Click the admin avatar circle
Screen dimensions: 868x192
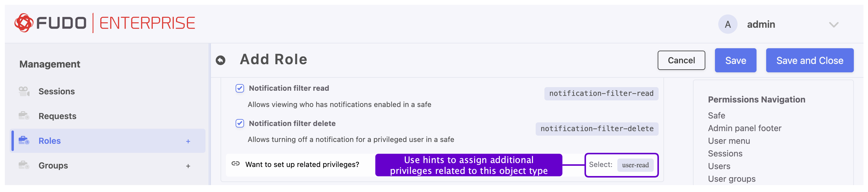point(728,24)
